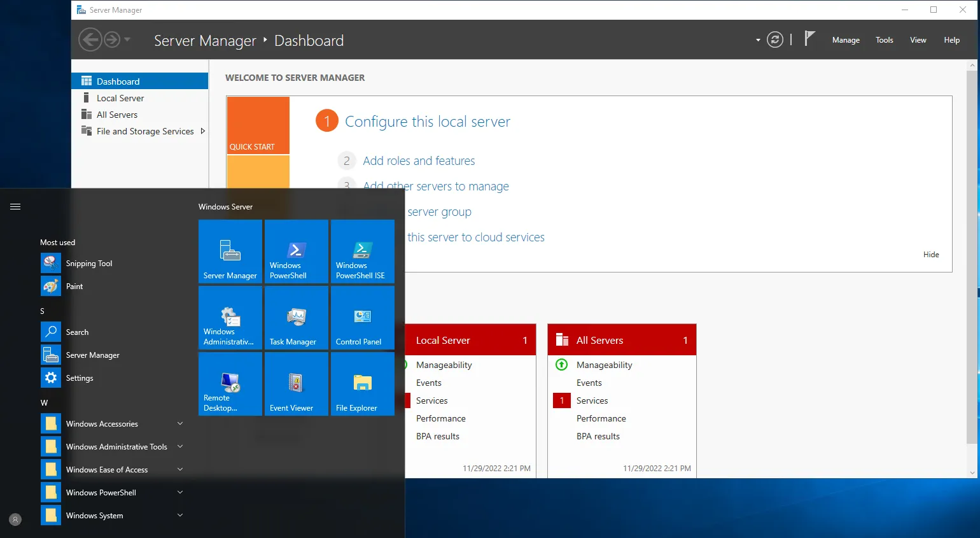Viewport: 980px width, 538px height.
Task: Select All Servers in the navigation pane
Action: point(140,115)
